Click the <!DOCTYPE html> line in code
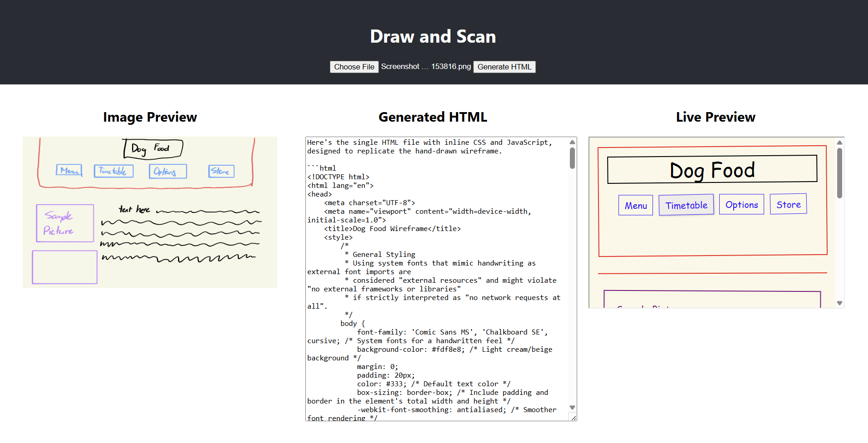This screenshot has width=868, height=443. (338, 177)
